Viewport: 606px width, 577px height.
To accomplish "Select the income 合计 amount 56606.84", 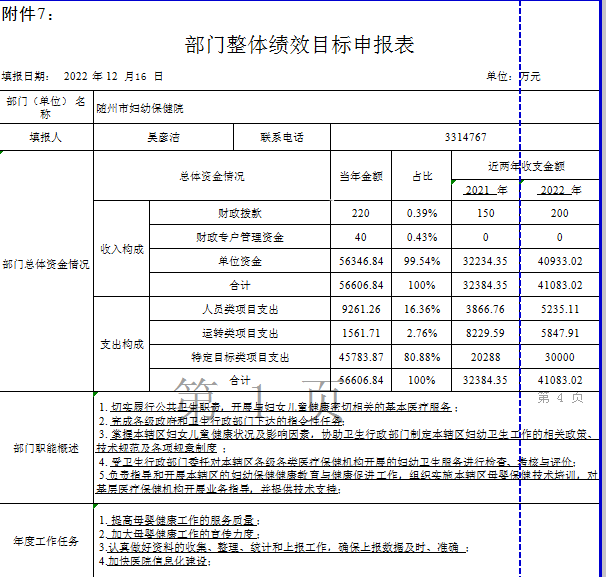I will point(361,285).
